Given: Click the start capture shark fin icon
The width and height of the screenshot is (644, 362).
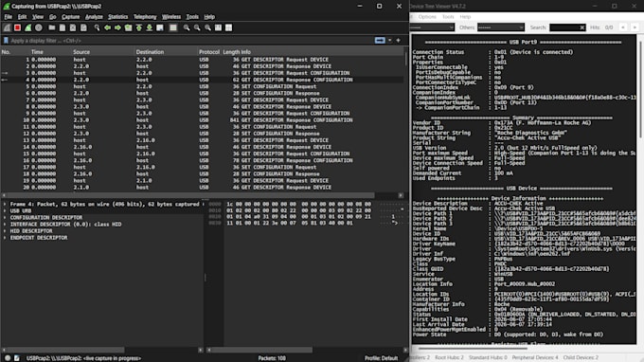Looking at the screenshot, I should pyautogui.click(x=7, y=27).
